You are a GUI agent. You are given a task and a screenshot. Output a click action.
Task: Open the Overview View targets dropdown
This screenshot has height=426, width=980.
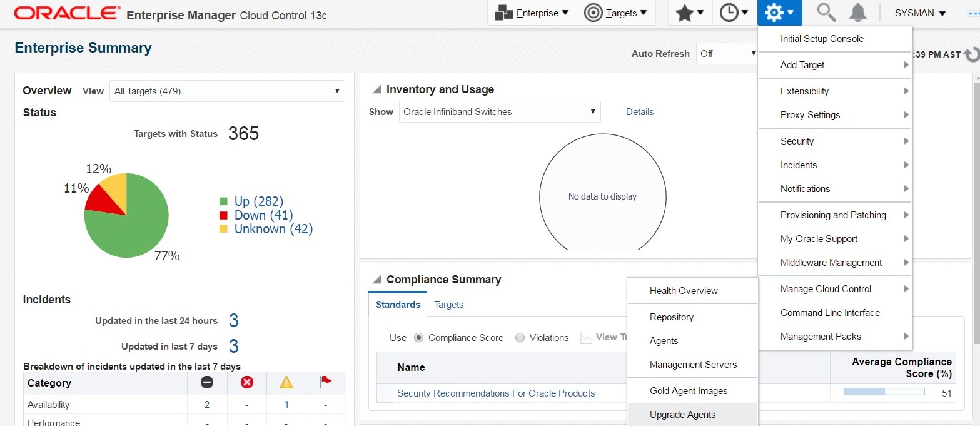(227, 91)
